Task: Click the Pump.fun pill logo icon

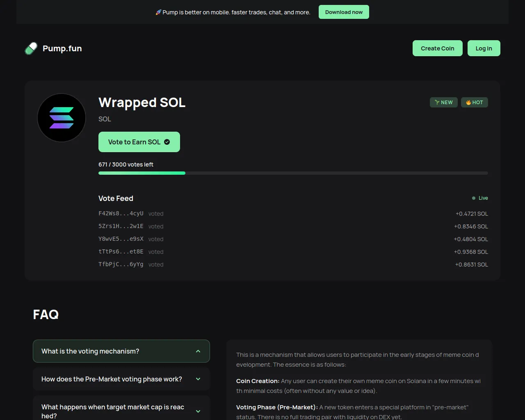Action: tap(31, 48)
